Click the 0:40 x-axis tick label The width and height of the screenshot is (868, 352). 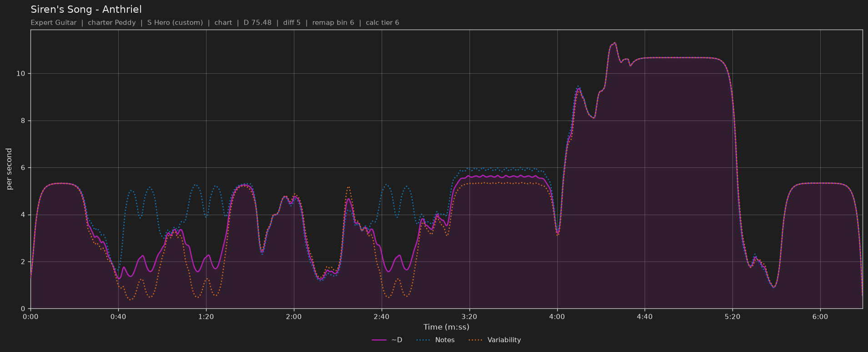(x=118, y=317)
